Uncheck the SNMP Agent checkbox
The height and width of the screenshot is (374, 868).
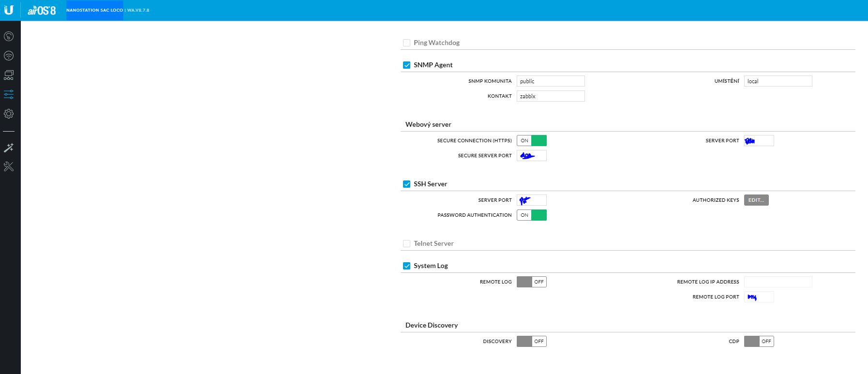point(406,65)
